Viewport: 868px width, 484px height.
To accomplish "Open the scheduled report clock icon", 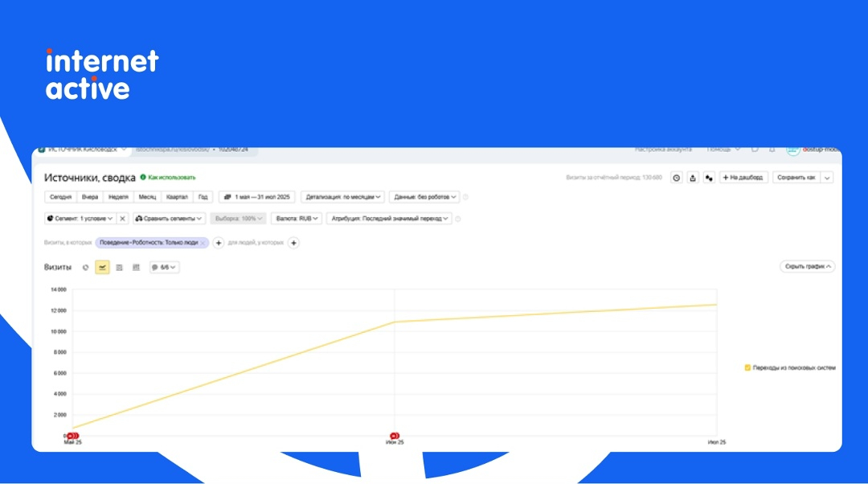I will [676, 178].
